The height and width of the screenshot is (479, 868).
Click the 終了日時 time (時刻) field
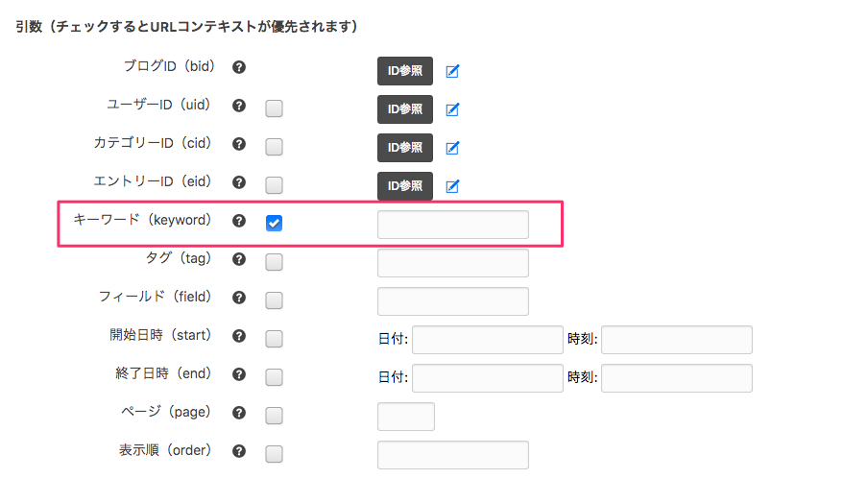(x=676, y=378)
